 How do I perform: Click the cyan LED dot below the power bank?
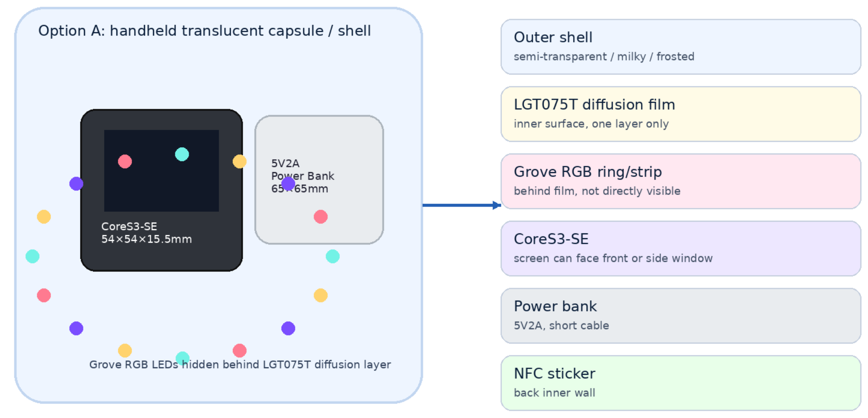coord(333,257)
